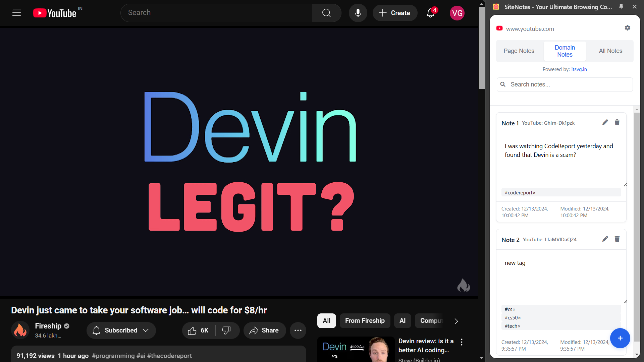The height and width of the screenshot is (362, 644).
Task: Open options for Devin review video
Action: 462,342
